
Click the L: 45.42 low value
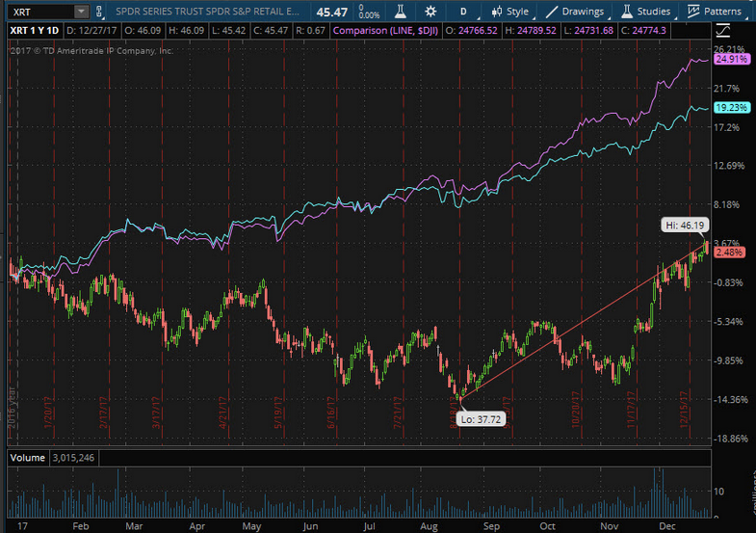pyautogui.click(x=229, y=31)
